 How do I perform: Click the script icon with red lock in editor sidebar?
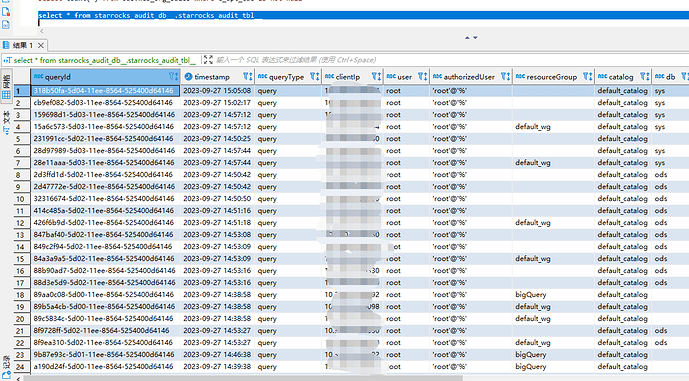[6, 12]
